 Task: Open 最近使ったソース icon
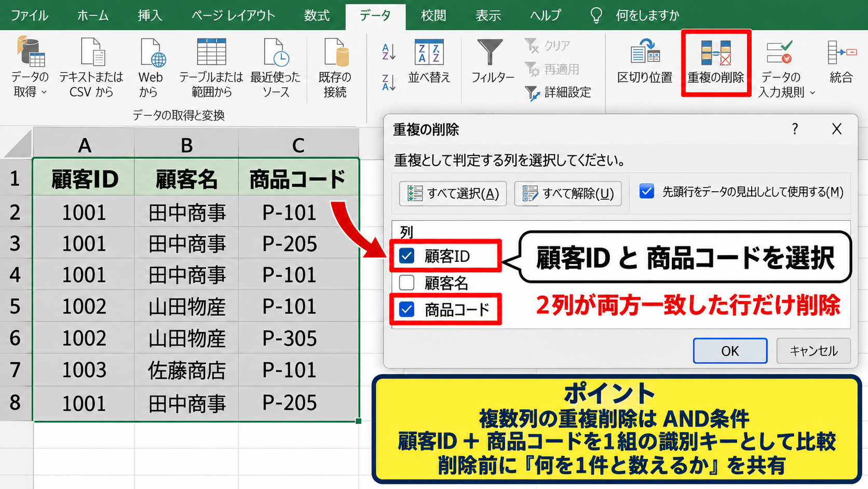[276, 52]
